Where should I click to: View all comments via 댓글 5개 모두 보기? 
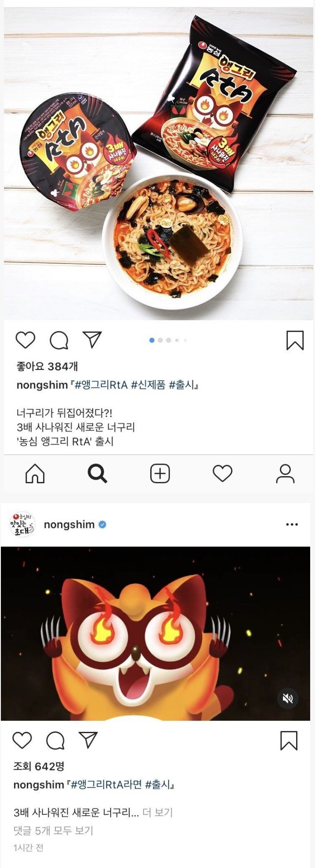coord(54,831)
